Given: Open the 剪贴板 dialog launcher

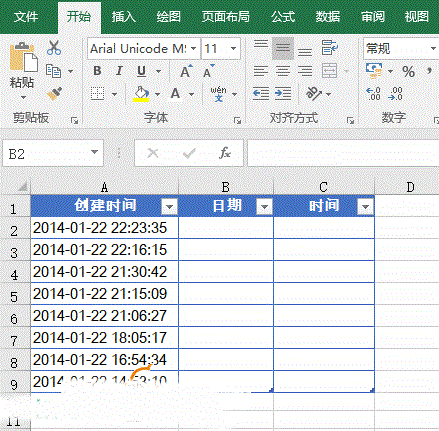Looking at the screenshot, I should point(74,120).
